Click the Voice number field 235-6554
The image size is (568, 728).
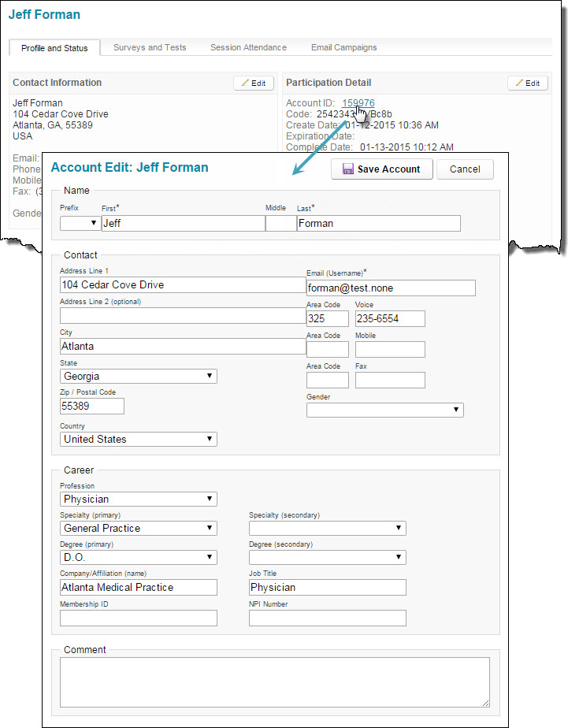(x=390, y=318)
